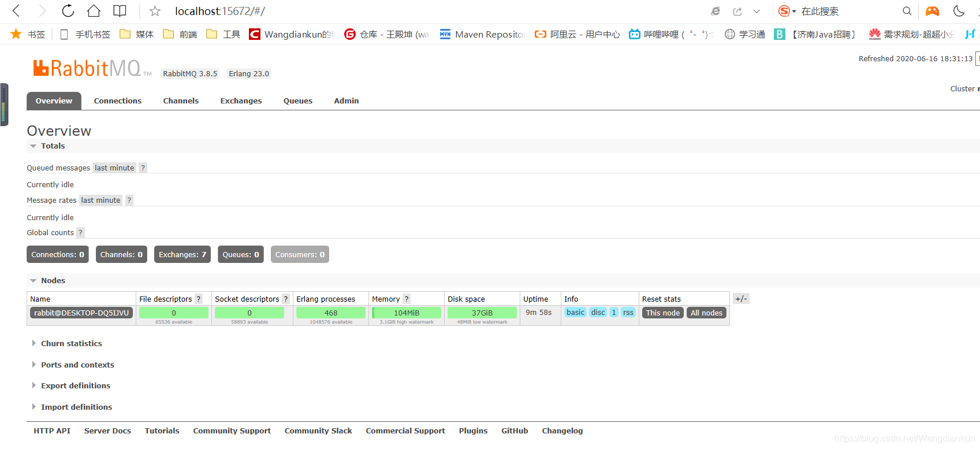Open dropdown arrow next to share icon
The width and height of the screenshot is (980, 449).
pyautogui.click(x=757, y=11)
